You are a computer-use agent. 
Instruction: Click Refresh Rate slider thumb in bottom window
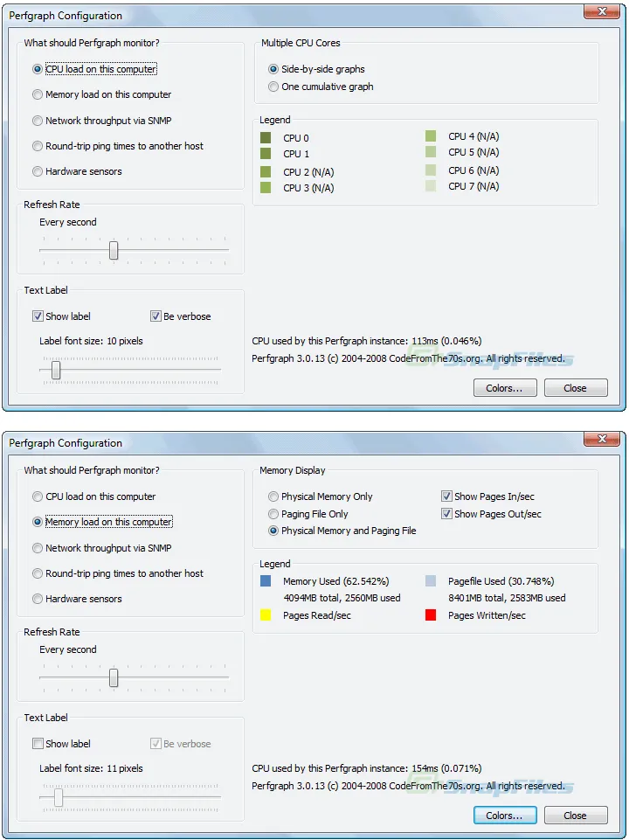click(x=114, y=677)
